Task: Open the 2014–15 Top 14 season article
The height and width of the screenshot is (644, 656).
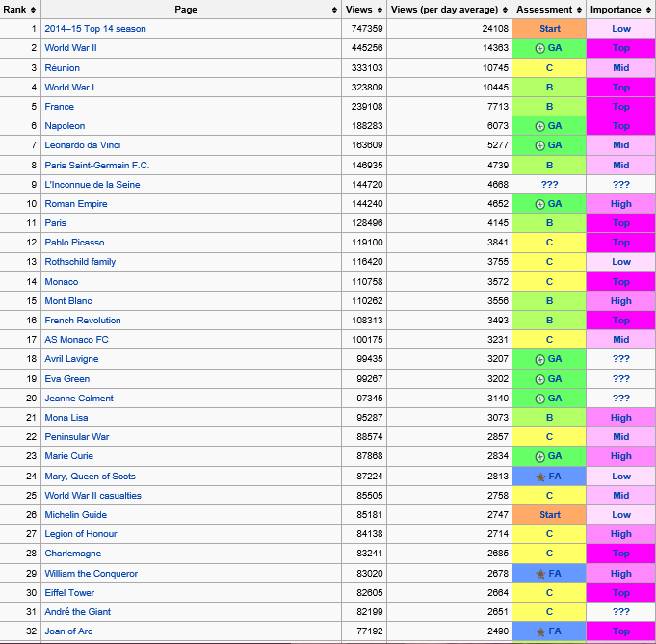Action: (95, 29)
